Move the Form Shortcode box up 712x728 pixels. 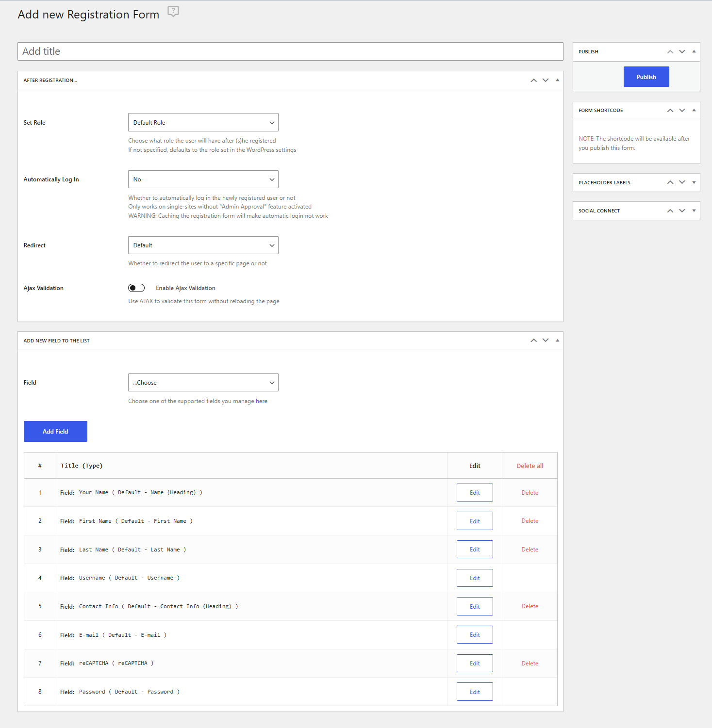tap(670, 111)
